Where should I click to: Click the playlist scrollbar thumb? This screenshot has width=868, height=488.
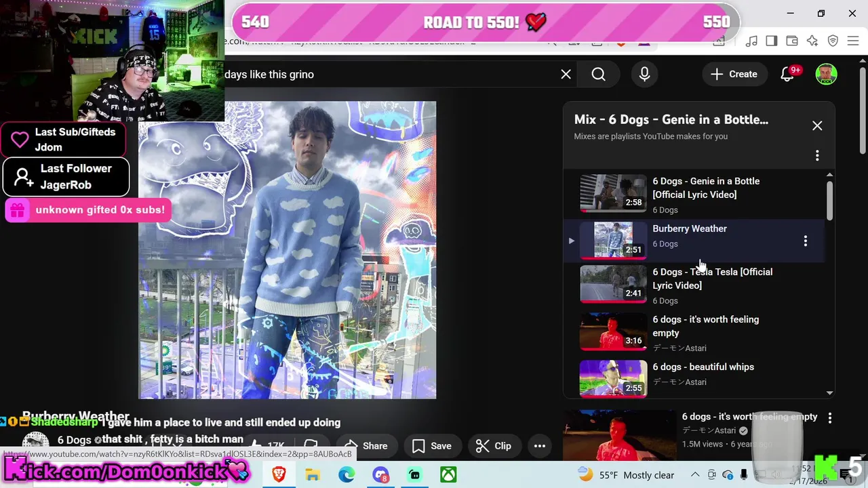click(x=829, y=201)
